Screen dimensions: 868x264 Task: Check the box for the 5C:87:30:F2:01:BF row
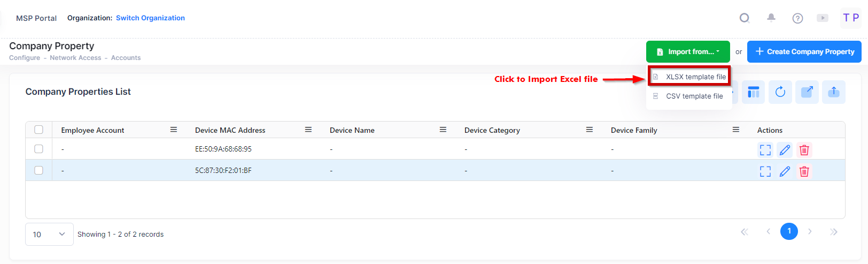pyautogui.click(x=38, y=170)
